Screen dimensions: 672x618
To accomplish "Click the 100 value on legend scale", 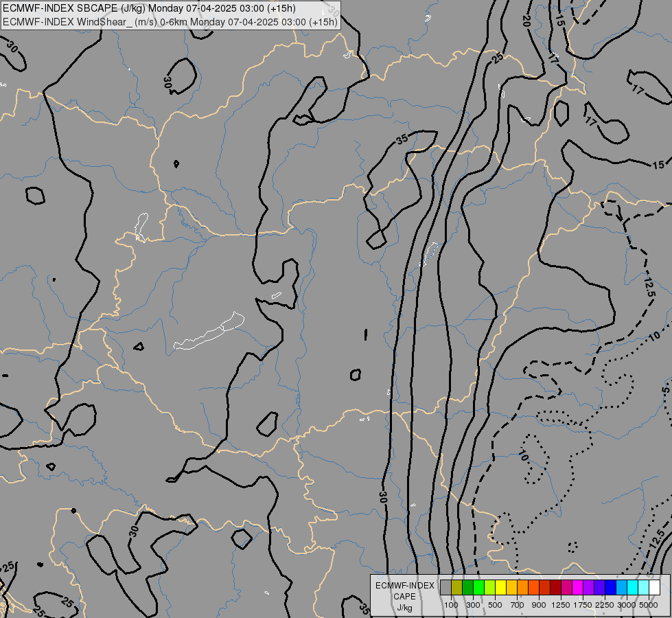I will (451, 605).
